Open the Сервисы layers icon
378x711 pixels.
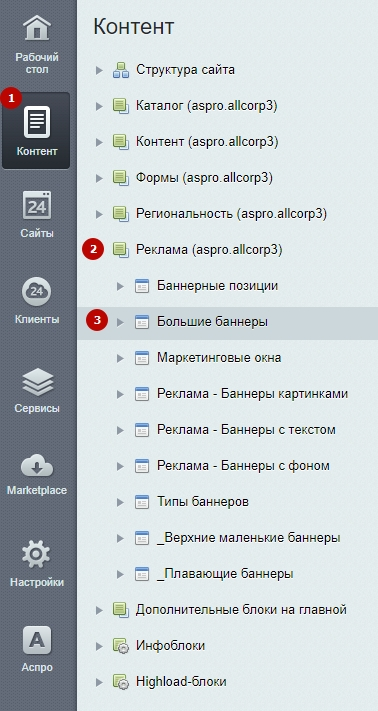pyautogui.click(x=37, y=382)
